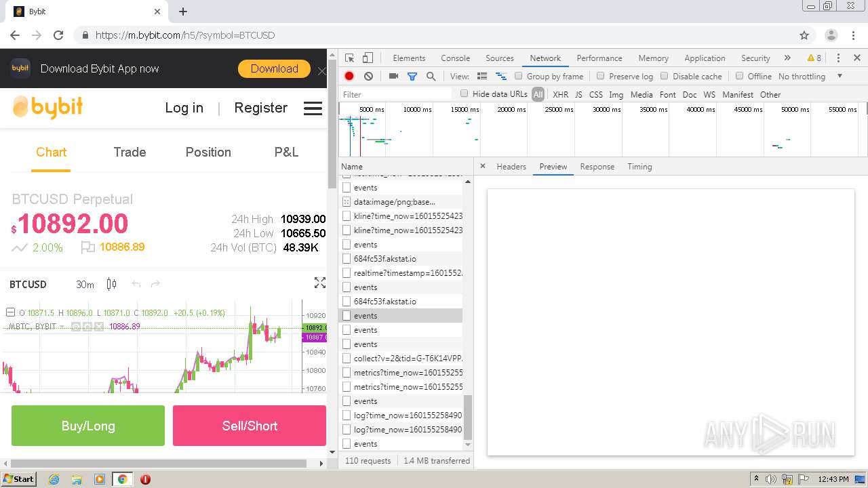This screenshot has height=488, width=868.
Task: Close the request details pane X
Action: pyautogui.click(x=483, y=166)
